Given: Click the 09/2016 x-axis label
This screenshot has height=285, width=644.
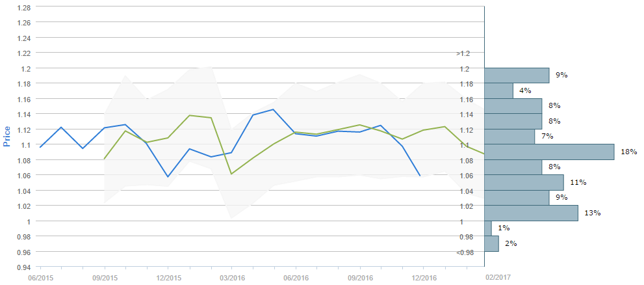Looking at the screenshot, I should (x=359, y=277).
